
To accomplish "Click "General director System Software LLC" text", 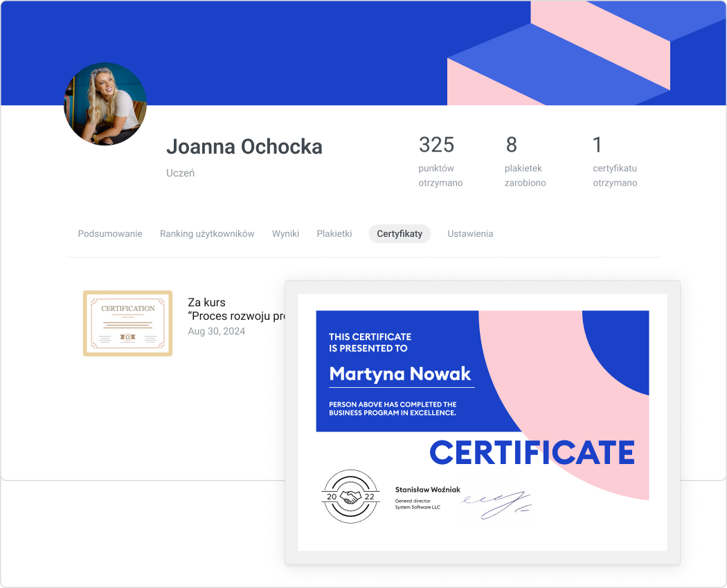I will [418, 504].
